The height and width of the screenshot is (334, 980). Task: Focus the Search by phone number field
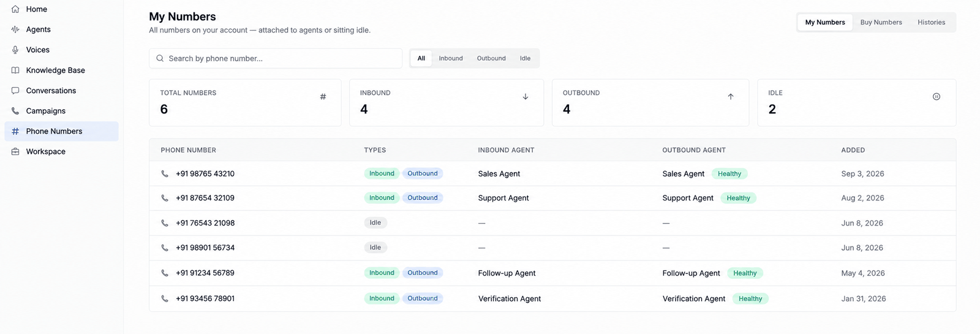click(x=276, y=58)
